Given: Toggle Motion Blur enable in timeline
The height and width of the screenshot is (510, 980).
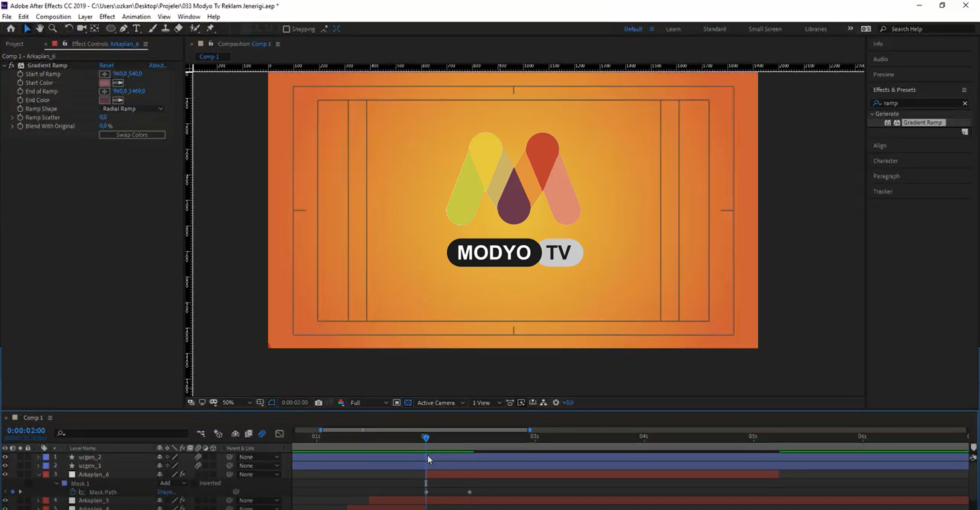Looking at the screenshot, I should (262, 434).
